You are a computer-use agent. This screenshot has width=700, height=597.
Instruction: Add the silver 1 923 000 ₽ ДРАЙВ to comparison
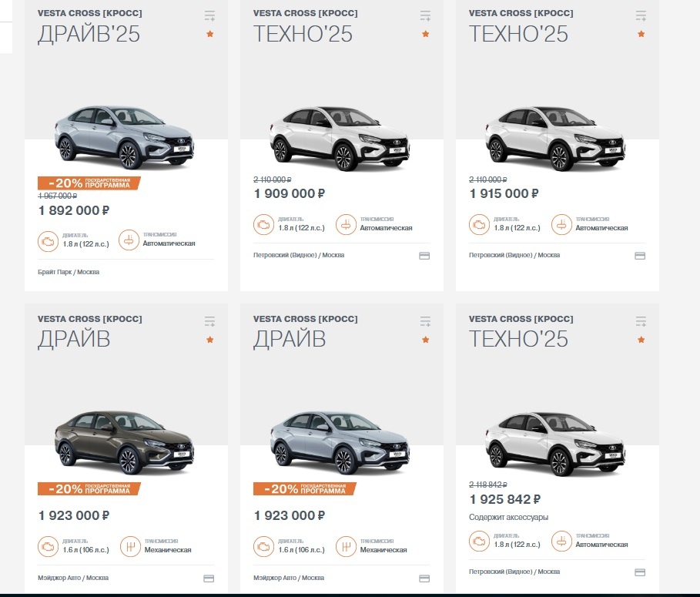click(425, 321)
